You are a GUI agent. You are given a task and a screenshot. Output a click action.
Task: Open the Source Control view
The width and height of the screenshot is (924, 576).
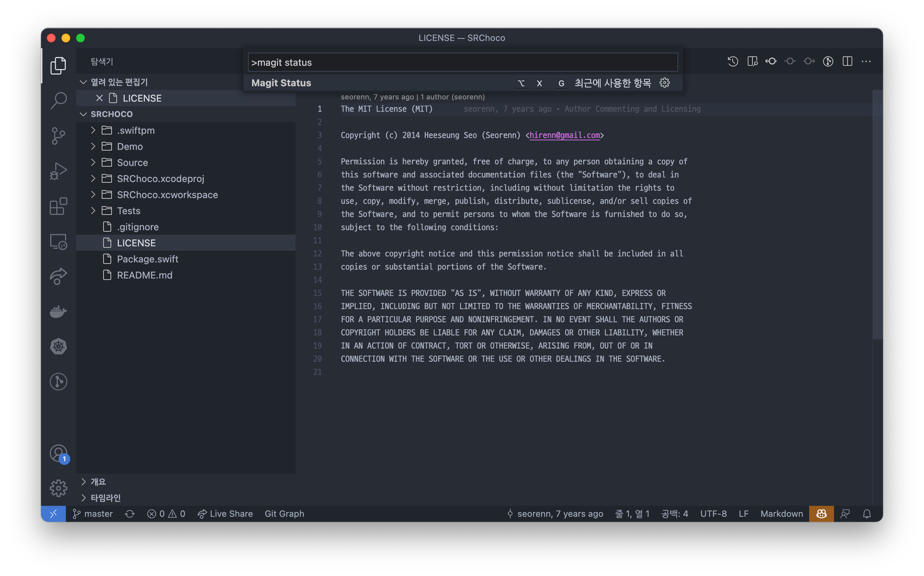click(x=58, y=136)
